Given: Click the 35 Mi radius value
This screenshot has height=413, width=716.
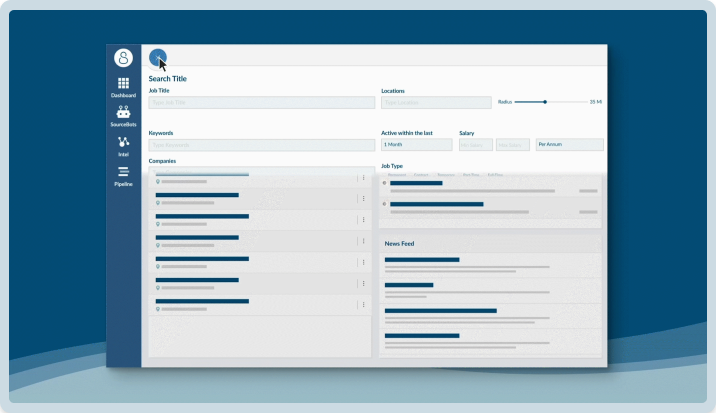Looking at the screenshot, I should (595, 102).
